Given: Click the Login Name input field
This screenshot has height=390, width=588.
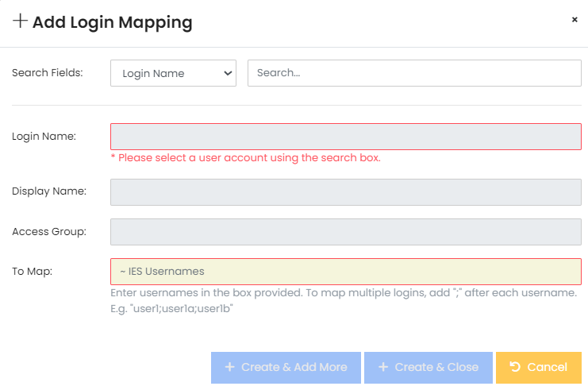Looking at the screenshot, I should pos(345,137).
